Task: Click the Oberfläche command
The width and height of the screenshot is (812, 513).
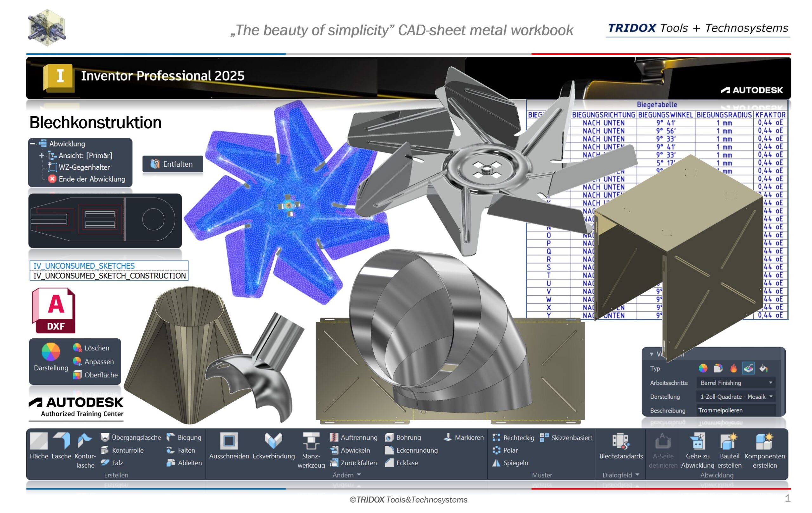Action: pos(95,375)
